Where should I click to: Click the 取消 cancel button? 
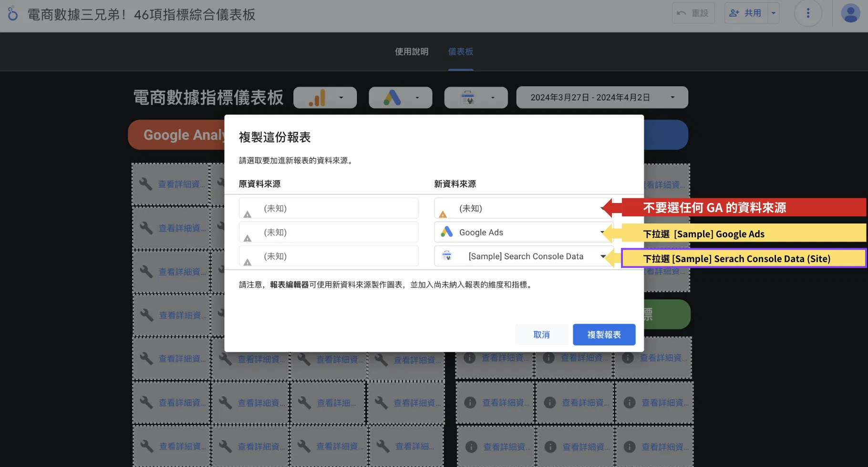click(541, 335)
